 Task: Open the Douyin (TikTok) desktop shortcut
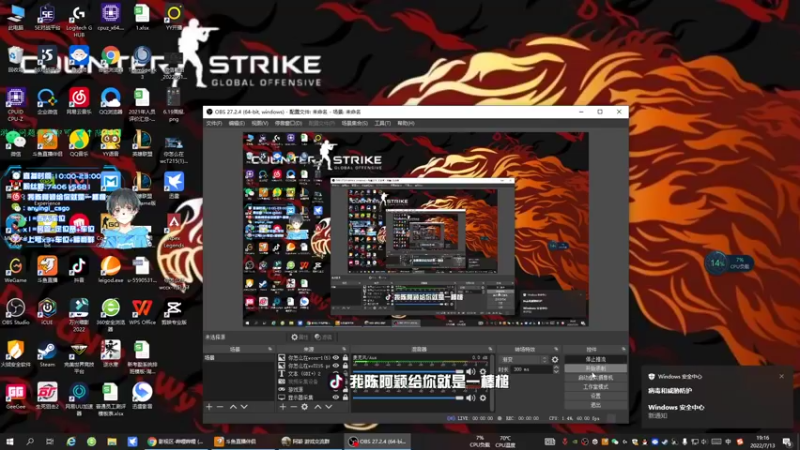pos(79,270)
